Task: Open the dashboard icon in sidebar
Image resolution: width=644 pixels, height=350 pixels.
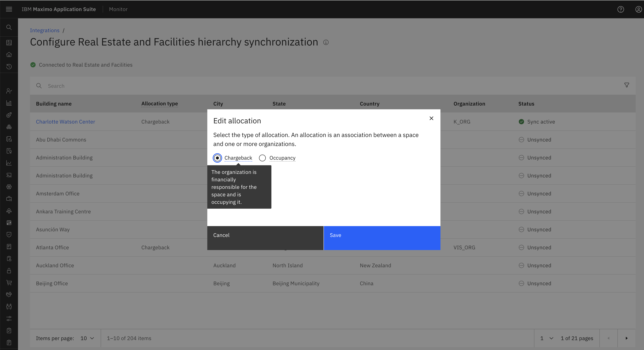Action: pos(9,43)
